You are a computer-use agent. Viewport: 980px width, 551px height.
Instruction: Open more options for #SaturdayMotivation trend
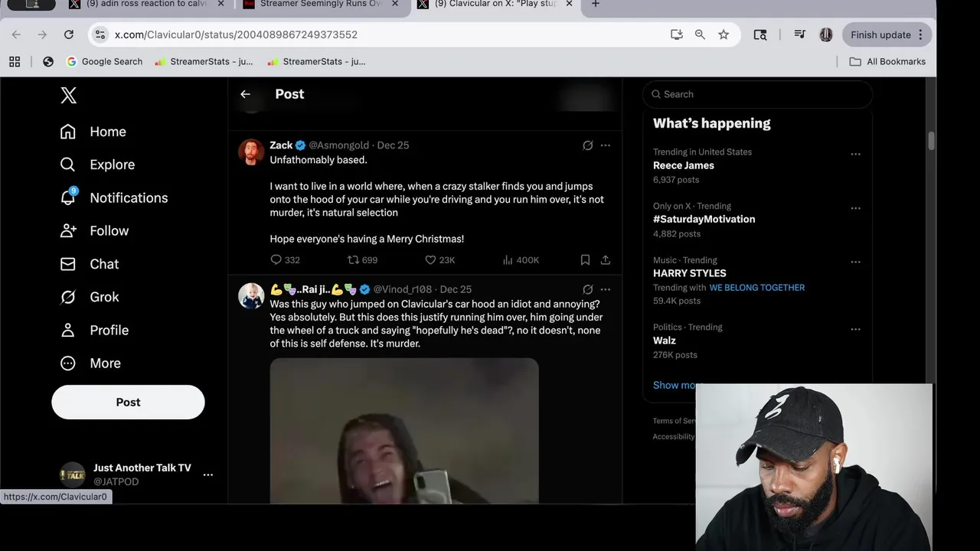(x=855, y=208)
